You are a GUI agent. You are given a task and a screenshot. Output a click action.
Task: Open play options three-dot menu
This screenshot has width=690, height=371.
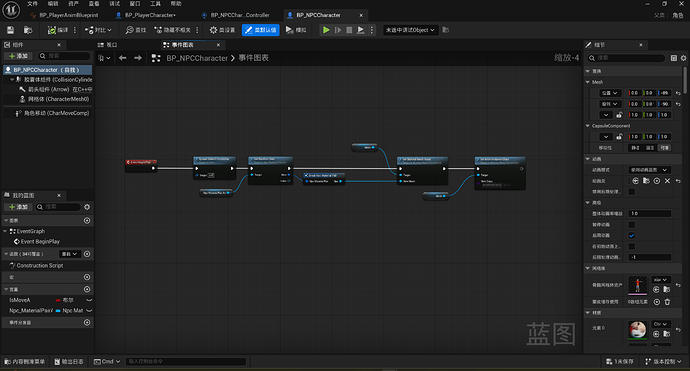372,30
